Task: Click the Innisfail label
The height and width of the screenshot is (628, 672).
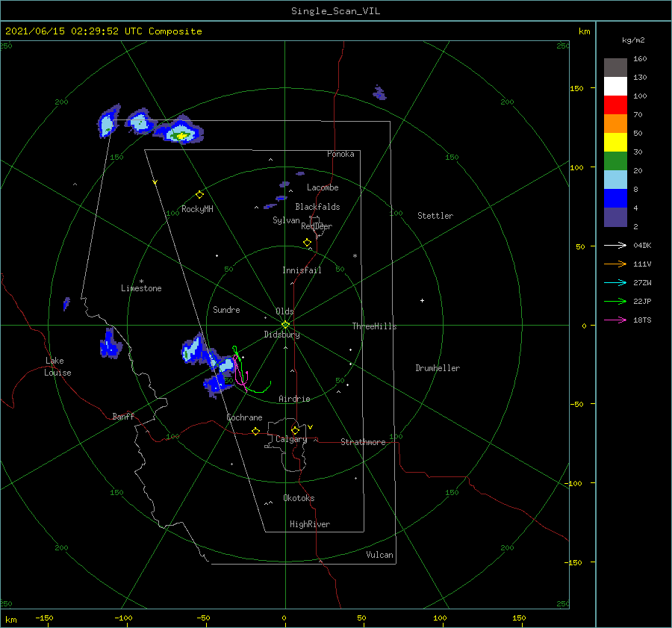Action: point(302,270)
